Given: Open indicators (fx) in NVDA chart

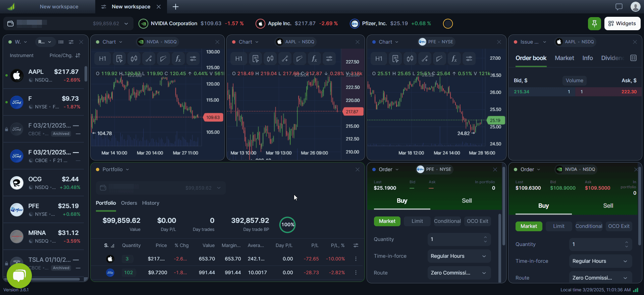Looking at the screenshot, I should [x=178, y=59].
